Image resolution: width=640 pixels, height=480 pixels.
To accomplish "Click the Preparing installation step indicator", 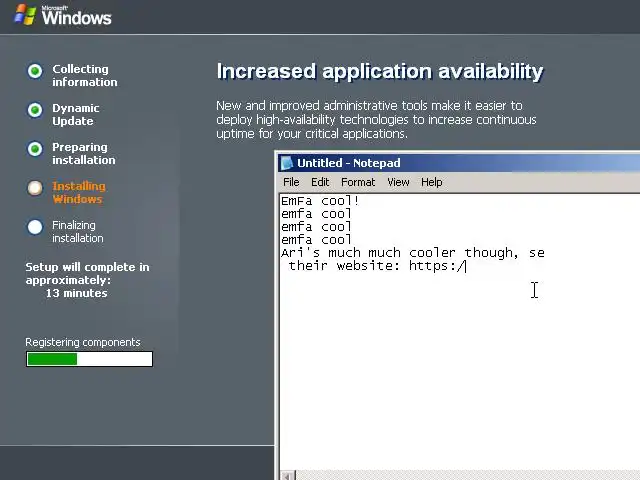I will (35, 149).
